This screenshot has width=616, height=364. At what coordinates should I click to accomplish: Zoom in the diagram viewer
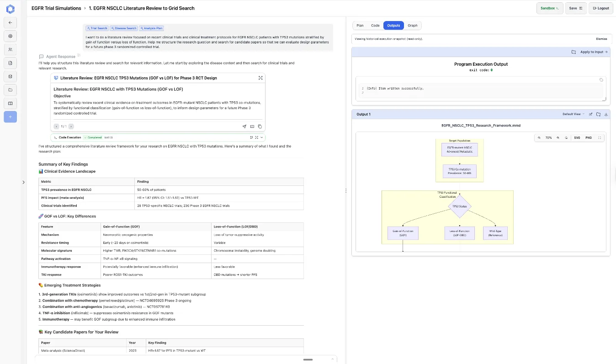558,137
